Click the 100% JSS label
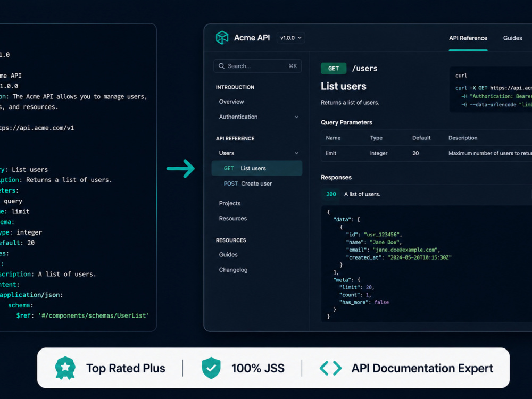Viewport: 532px width, 399px height. point(258,368)
